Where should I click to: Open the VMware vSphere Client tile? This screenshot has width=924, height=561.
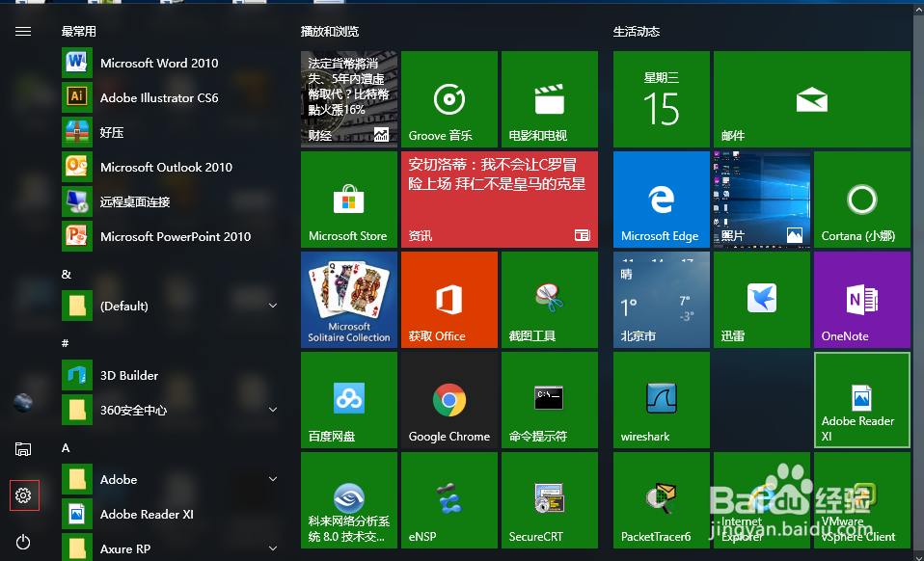tap(861, 499)
